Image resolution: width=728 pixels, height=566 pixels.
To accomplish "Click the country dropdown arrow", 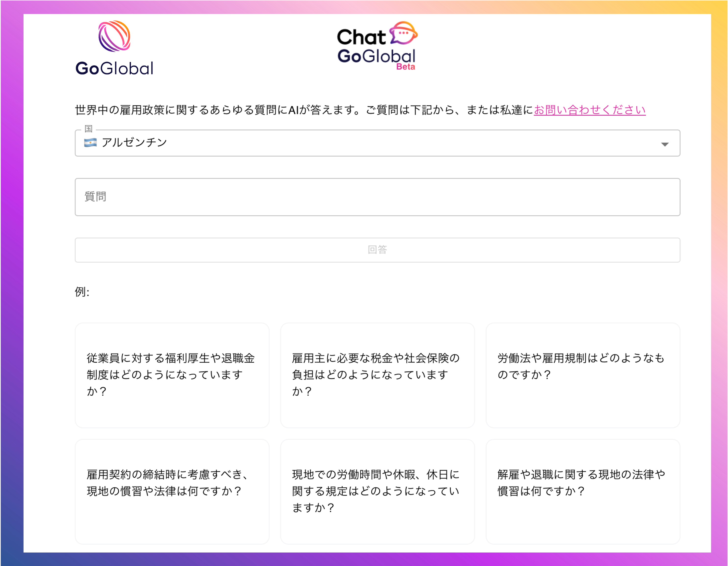I will point(665,144).
